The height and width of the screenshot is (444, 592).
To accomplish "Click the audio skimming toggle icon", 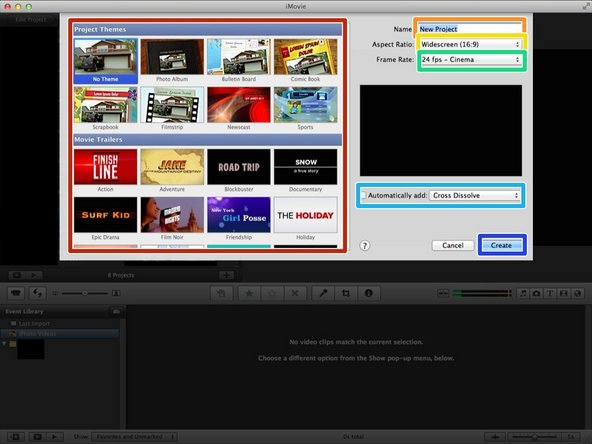I will click(443, 293).
